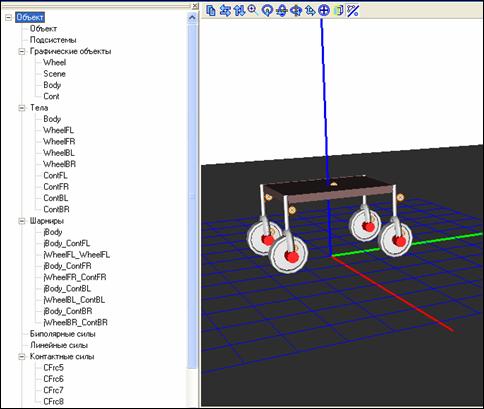Collapse the Контактные силы node
Viewport: 484px width, 409px height.
22,357
